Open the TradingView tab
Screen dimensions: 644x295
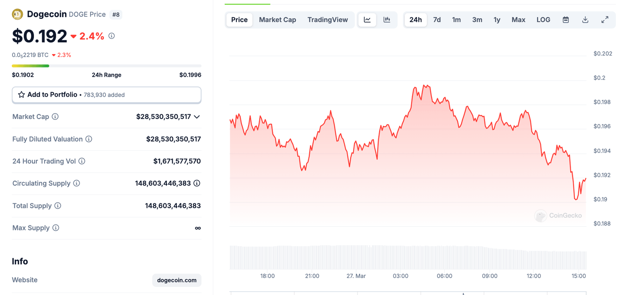(x=327, y=20)
